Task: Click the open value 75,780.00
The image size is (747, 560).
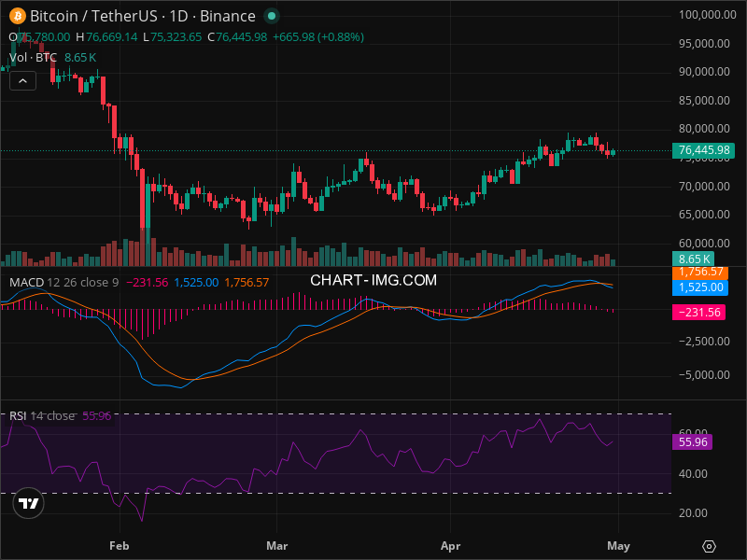Action: coord(44,37)
